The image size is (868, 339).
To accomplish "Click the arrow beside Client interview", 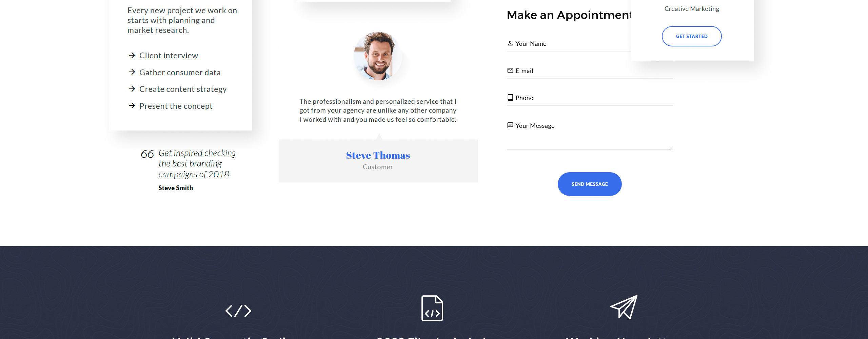I will tap(132, 55).
